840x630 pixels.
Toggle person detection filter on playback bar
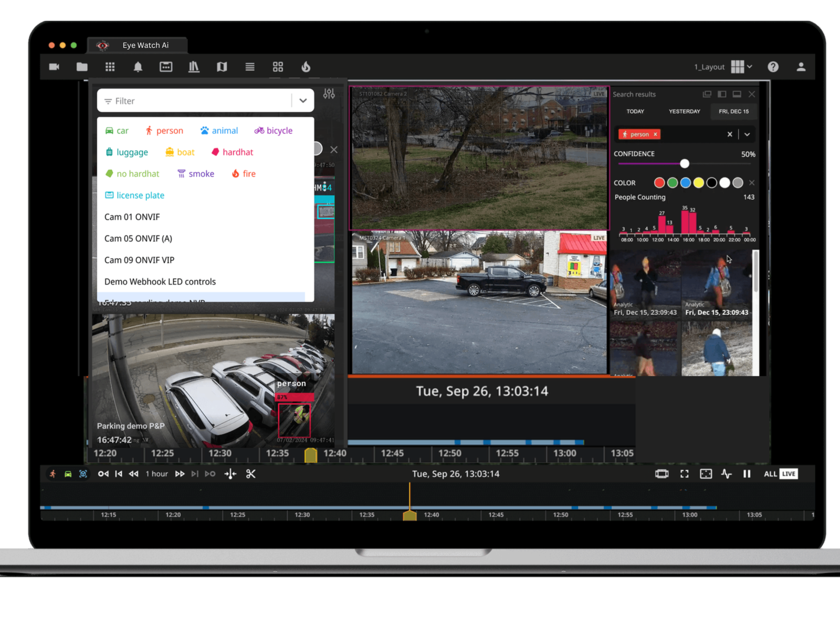(x=53, y=474)
